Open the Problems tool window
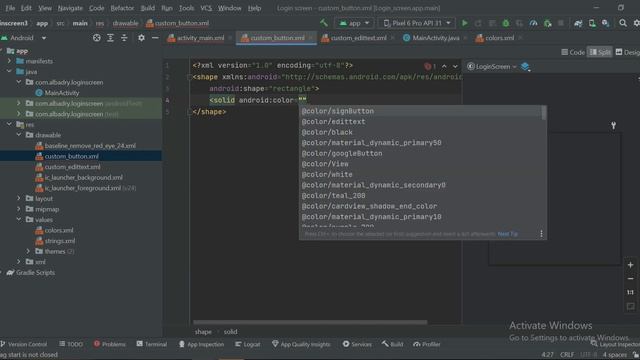Screen dimensions: 640x360 click(x=109, y=344)
